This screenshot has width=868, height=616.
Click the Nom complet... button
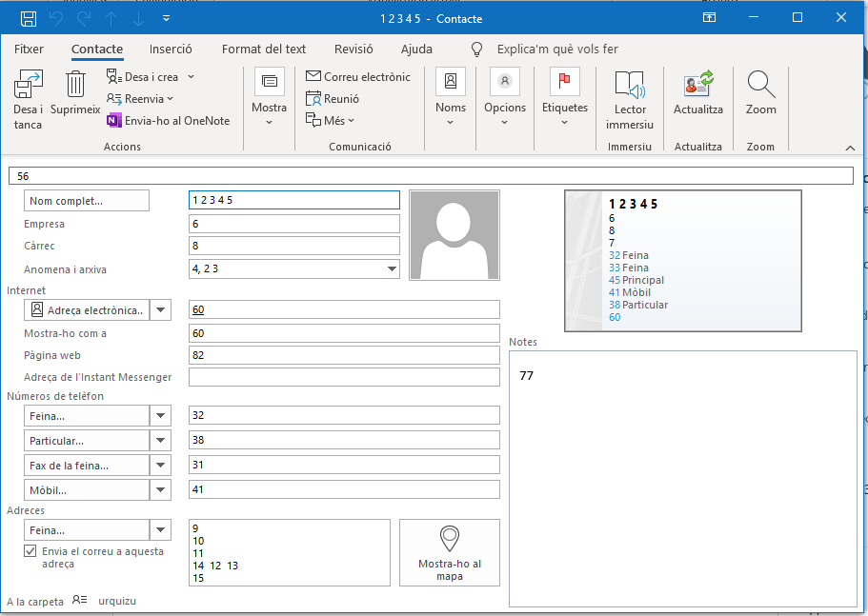pyautogui.click(x=87, y=201)
